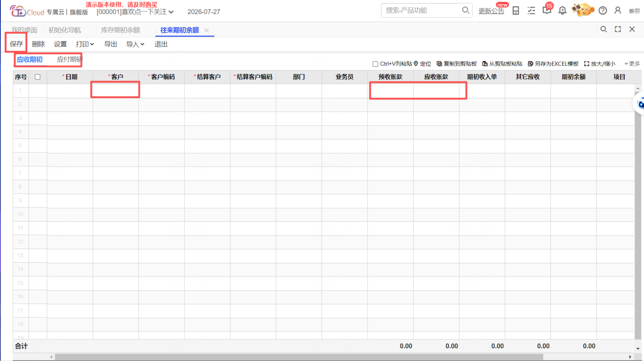Click the fullscreen expand icon beside the tabs
644x361 pixels.
(x=618, y=29)
